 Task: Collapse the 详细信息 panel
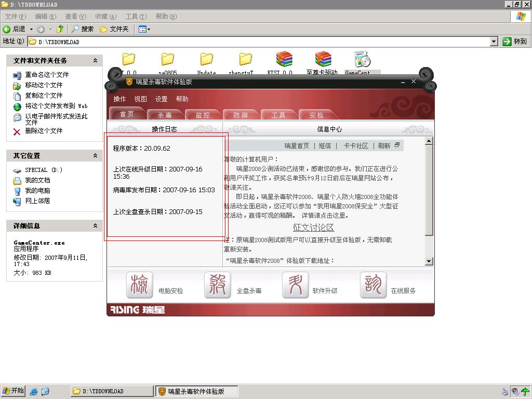click(95, 226)
